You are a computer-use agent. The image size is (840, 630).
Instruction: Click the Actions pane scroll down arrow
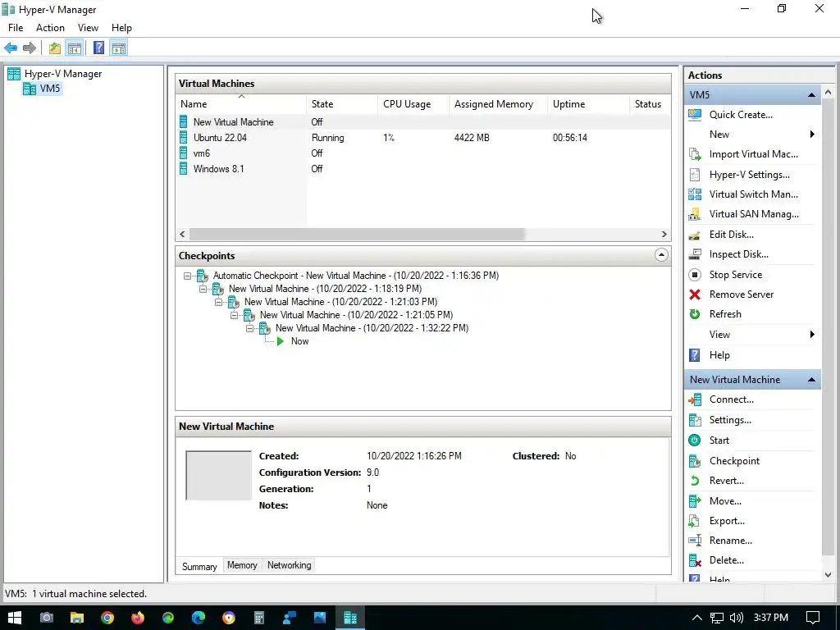[x=829, y=575]
